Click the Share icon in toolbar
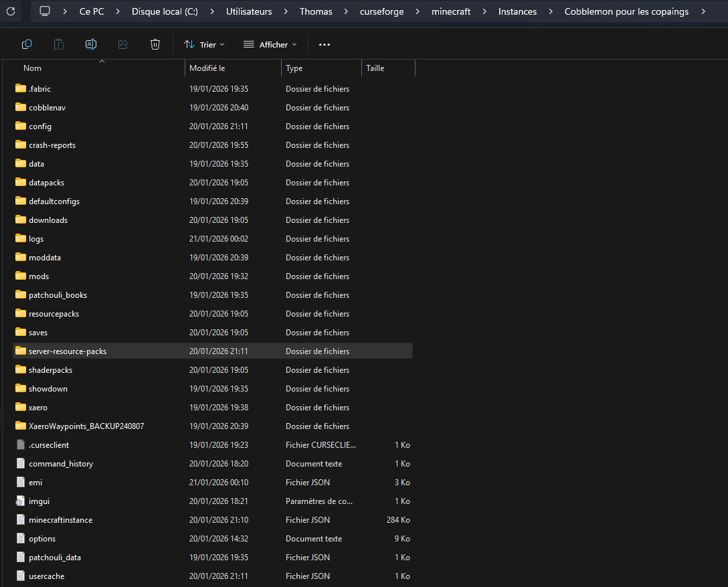 tap(123, 44)
